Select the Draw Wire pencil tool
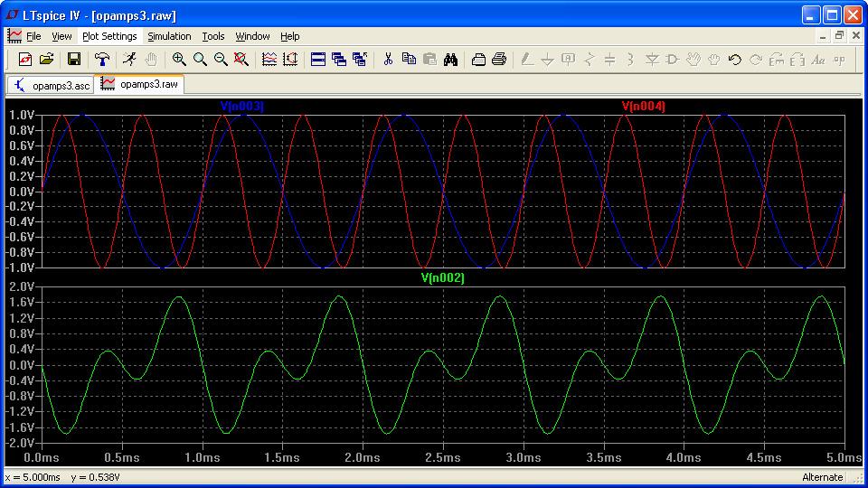Image resolution: width=868 pixels, height=488 pixels. coord(527,60)
